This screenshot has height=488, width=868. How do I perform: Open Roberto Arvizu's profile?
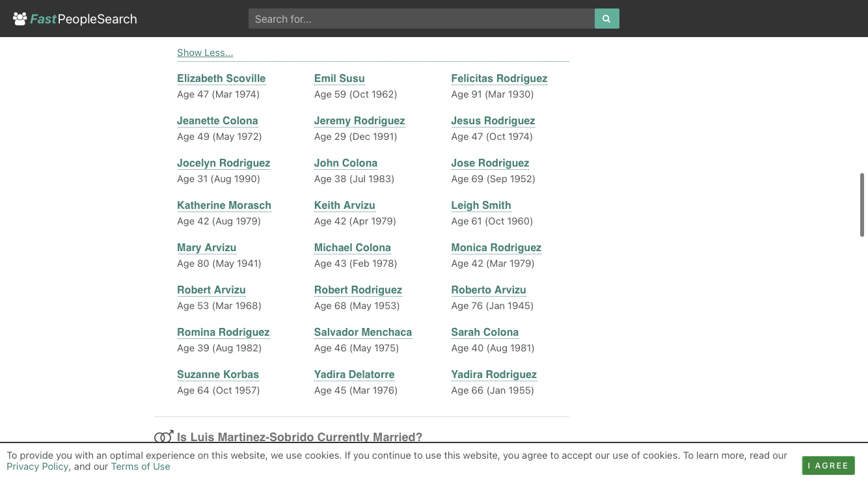click(489, 290)
